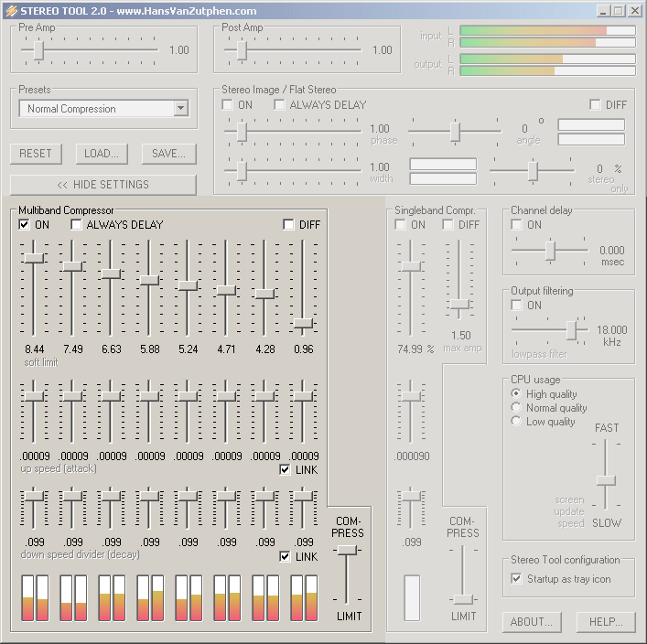Click the stereo width slider handle
The width and height of the screenshot is (647, 644).
(x=242, y=170)
